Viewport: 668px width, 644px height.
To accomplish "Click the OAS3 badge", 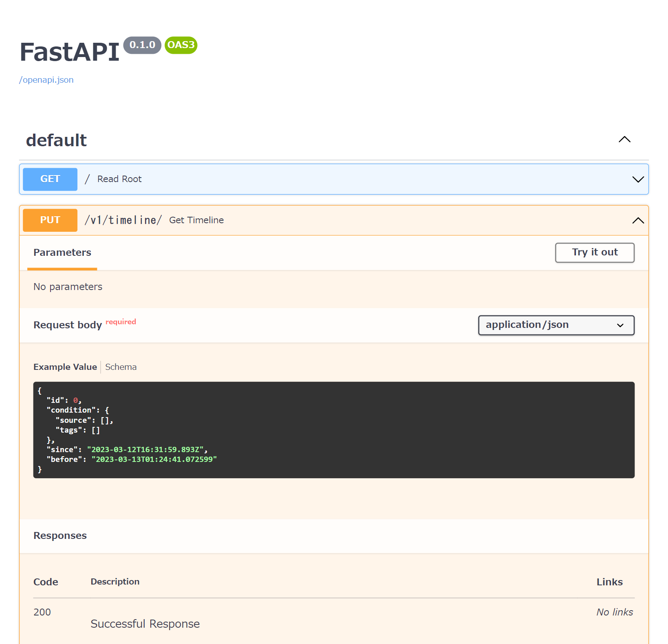I will [x=181, y=45].
